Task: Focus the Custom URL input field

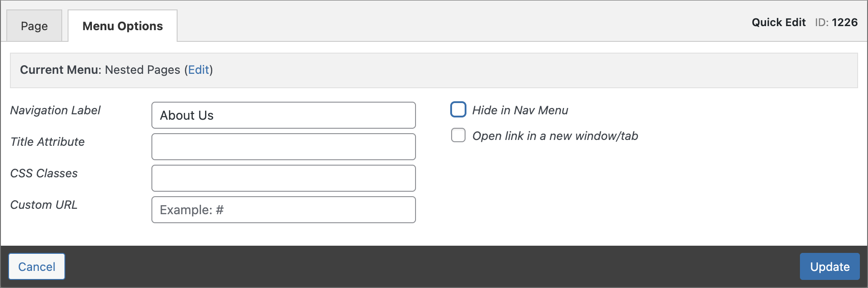Action: coord(283,210)
